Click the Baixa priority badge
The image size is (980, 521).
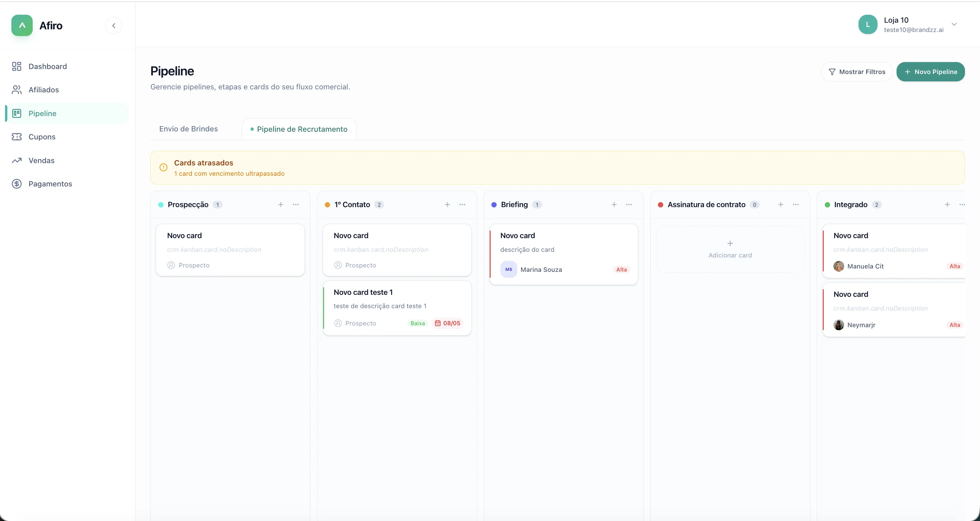pyautogui.click(x=418, y=323)
